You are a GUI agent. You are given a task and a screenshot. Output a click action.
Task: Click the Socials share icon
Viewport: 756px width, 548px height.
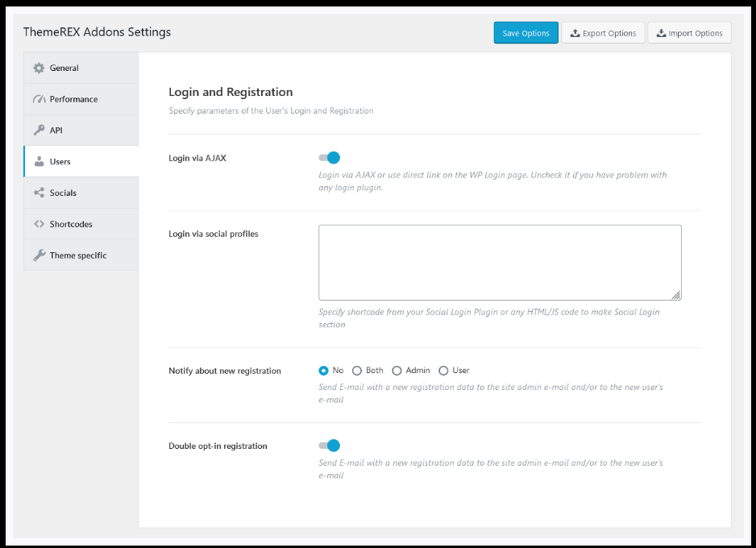pyautogui.click(x=39, y=193)
